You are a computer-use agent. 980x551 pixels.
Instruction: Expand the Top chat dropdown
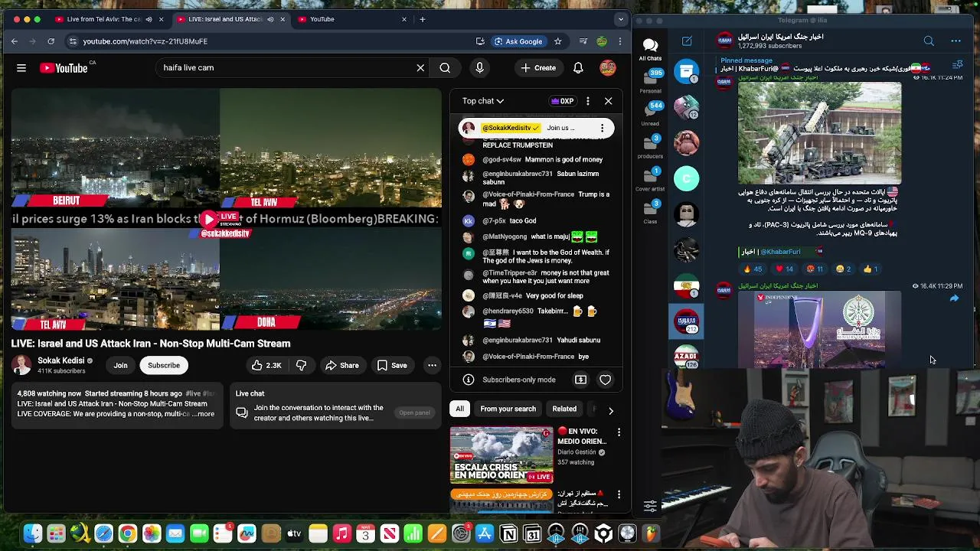pos(483,101)
